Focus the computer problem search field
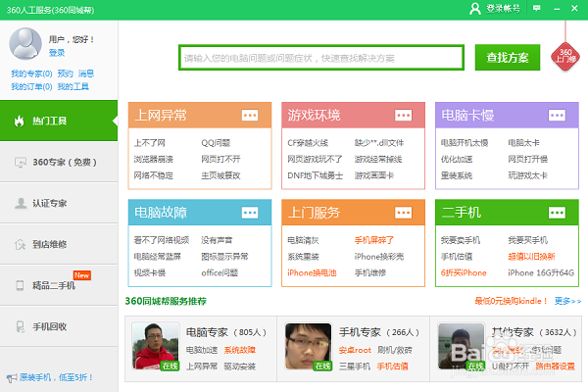The height and width of the screenshot is (392, 588). coord(321,58)
